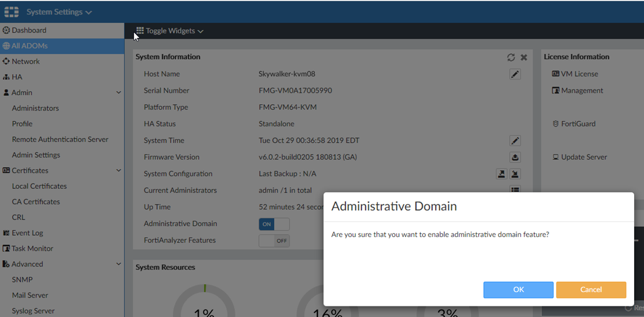This screenshot has width=644, height=317.
Task: Click the Fortinet logo in header
Action: coord(12,12)
